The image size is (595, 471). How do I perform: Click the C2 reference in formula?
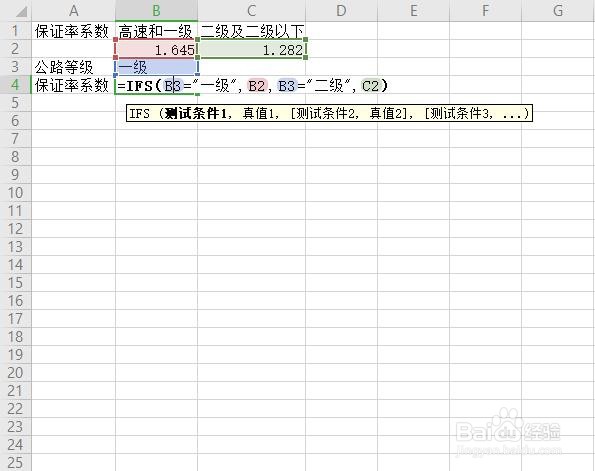pyautogui.click(x=370, y=86)
